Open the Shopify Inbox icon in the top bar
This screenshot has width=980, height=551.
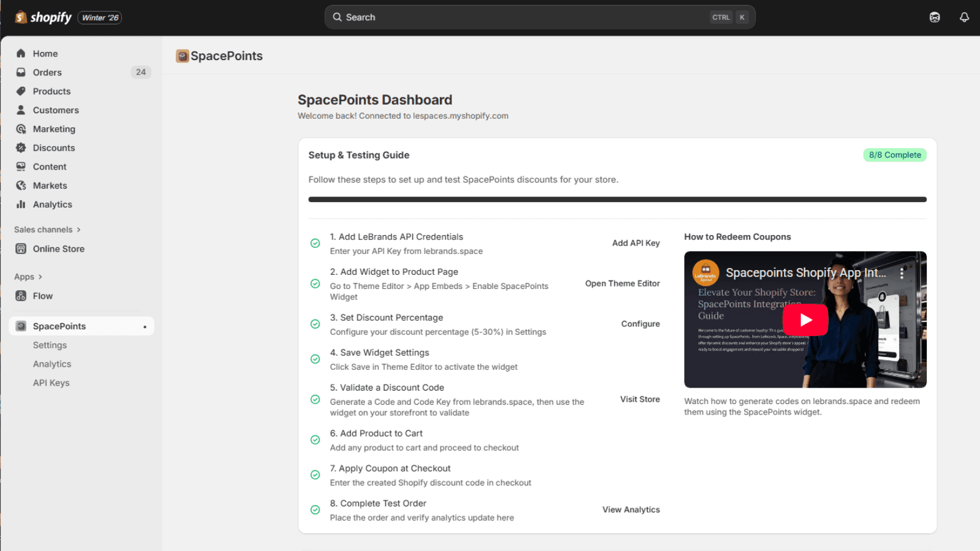pos(934,17)
